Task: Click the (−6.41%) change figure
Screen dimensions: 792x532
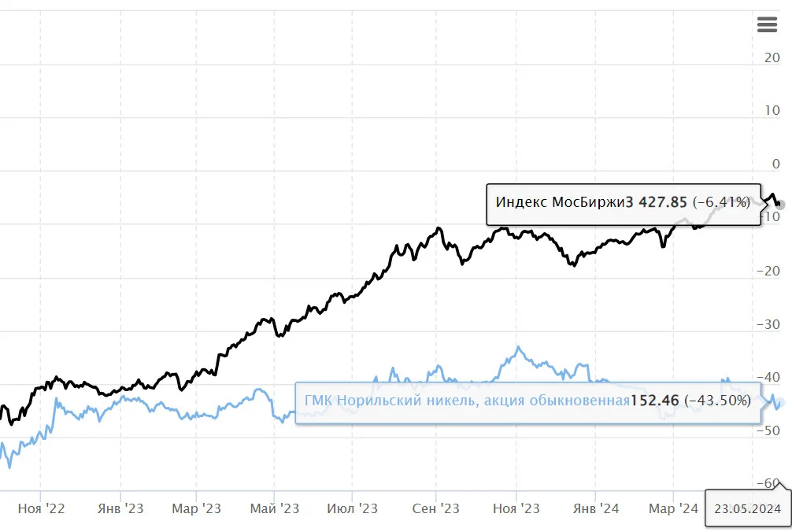Action: (721, 202)
